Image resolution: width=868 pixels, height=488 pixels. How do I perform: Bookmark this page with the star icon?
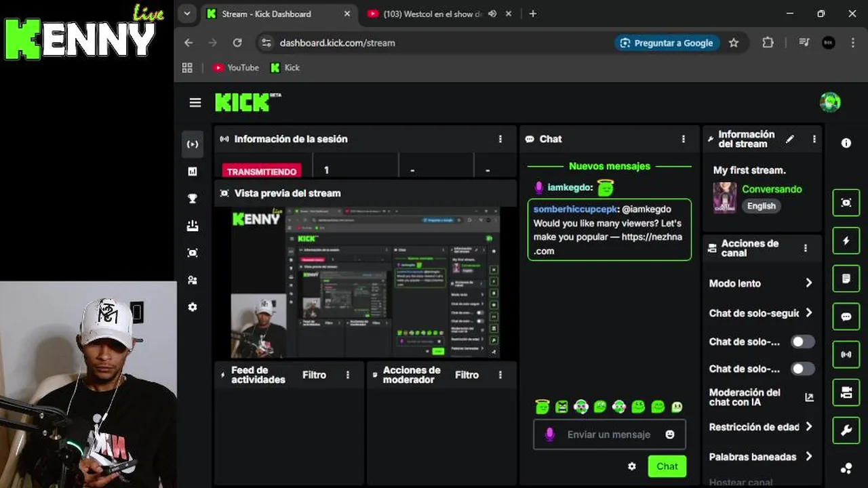click(x=734, y=43)
